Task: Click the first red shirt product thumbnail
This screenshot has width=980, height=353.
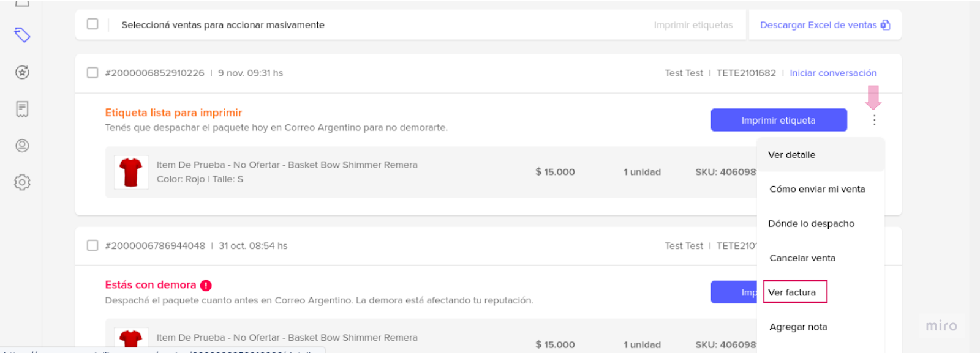Action: coord(131,172)
